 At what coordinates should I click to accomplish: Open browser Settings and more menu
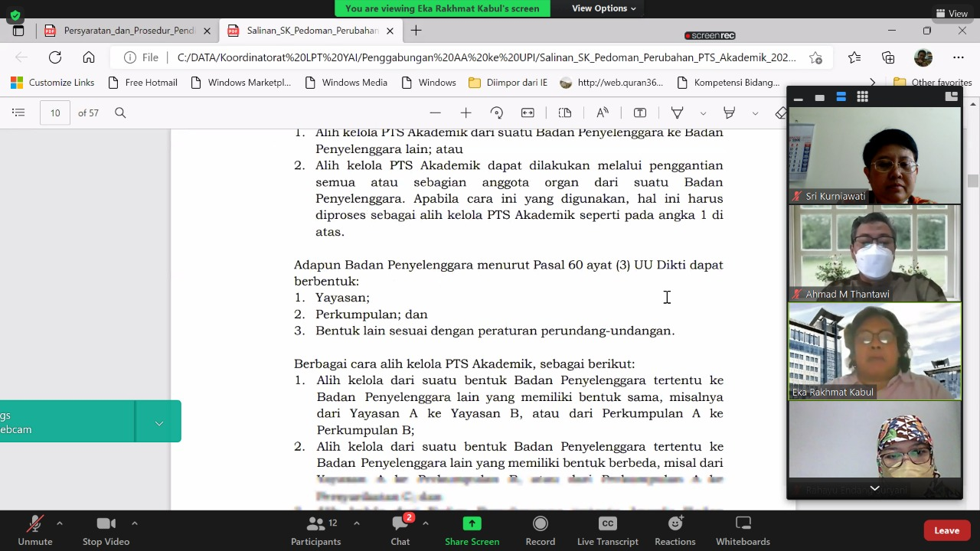tap(959, 57)
